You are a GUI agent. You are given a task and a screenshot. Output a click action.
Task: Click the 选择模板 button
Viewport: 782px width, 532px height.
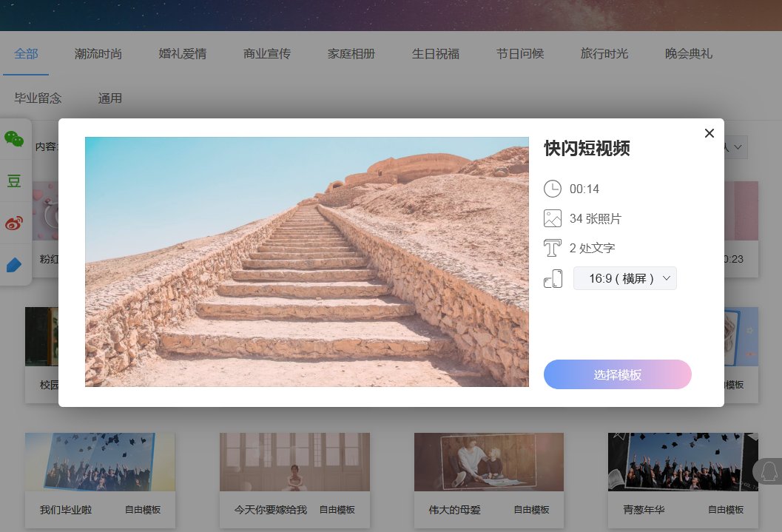point(617,374)
